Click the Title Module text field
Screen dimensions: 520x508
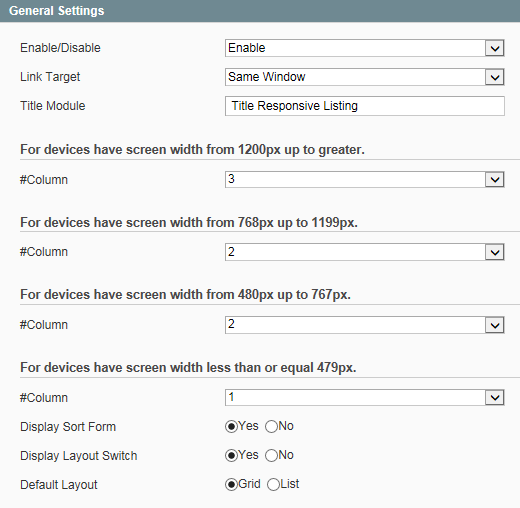click(x=365, y=106)
